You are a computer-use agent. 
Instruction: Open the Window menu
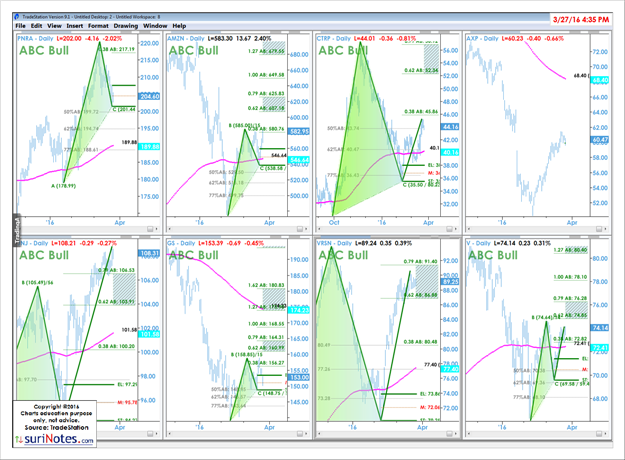(x=156, y=25)
